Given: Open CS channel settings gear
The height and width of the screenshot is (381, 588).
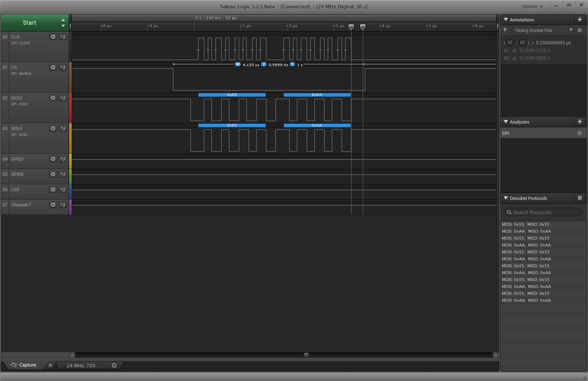Looking at the screenshot, I should [x=53, y=67].
